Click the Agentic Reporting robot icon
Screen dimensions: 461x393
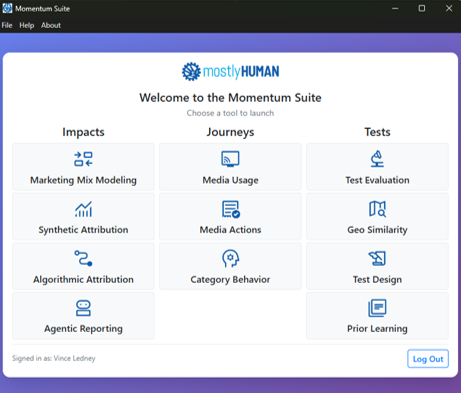pyautogui.click(x=83, y=308)
